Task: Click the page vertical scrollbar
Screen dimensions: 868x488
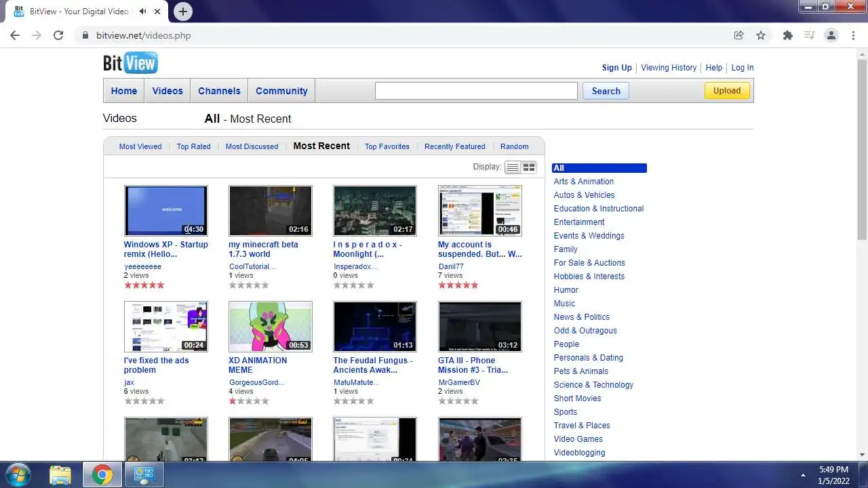Action: coord(862,149)
